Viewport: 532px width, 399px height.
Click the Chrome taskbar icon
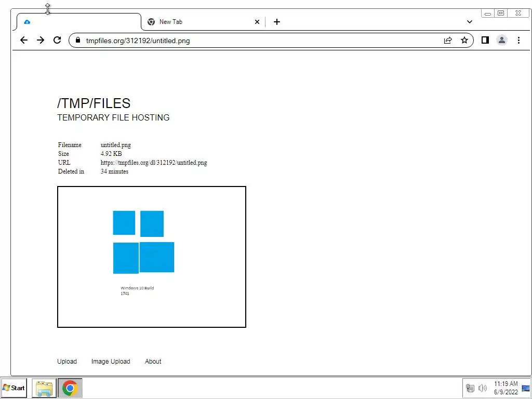(x=70, y=388)
